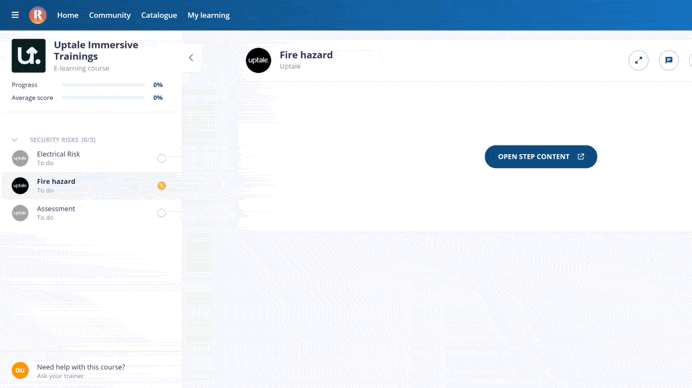The image size is (692, 388).
Task: Click the large uptale header logo
Action: coord(258,60)
